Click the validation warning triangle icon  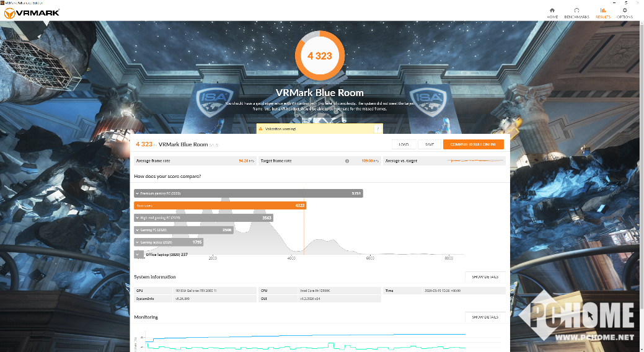pos(260,129)
